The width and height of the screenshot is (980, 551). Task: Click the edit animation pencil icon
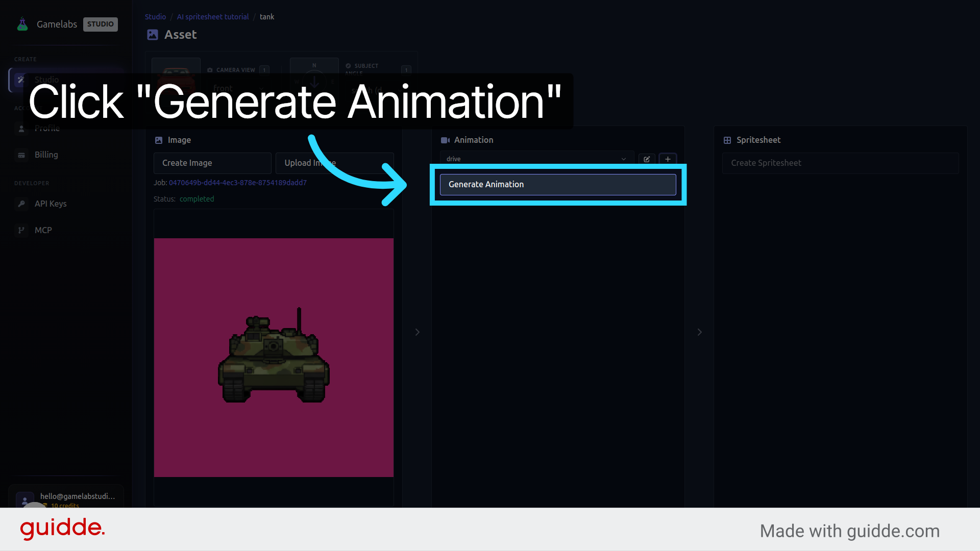pos(647,159)
